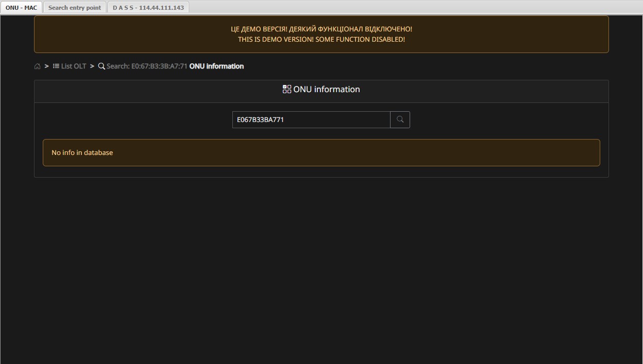Viewport: 643px width, 364px height.
Task: Click the magnifier icon in the breadcrumb
Action: tap(101, 66)
